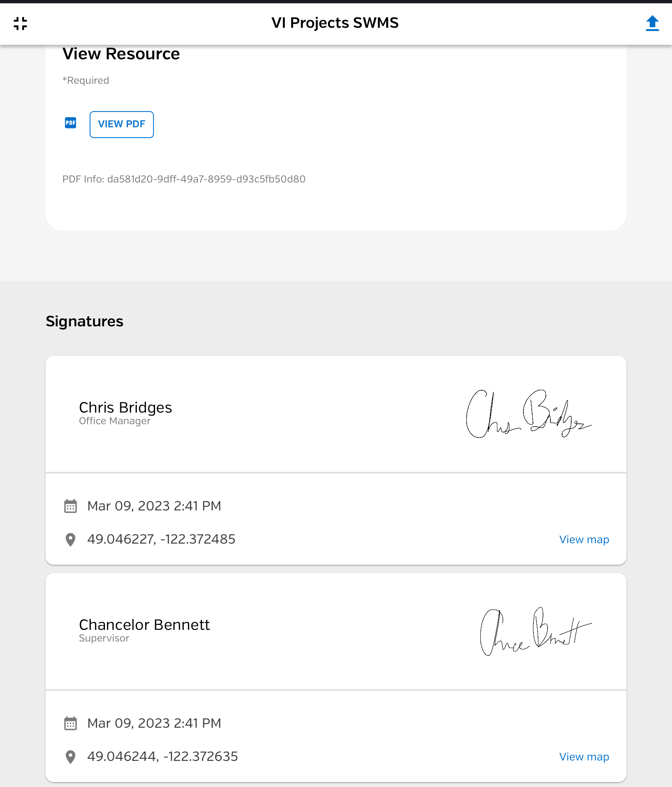Click location pin beside 49.046227 coordinates
The image size is (672, 787).
[x=71, y=539]
